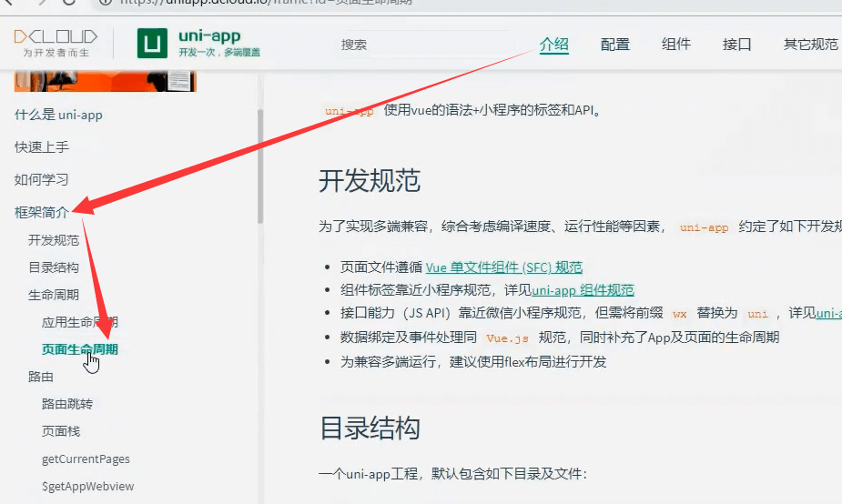Open 页面生命周期 sidebar entry
Image resolution: width=842 pixels, height=504 pixels.
(x=80, y=349)
